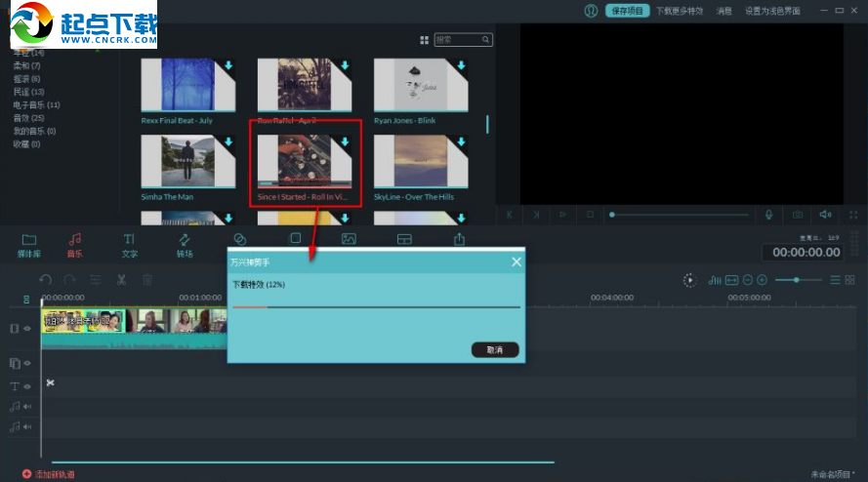Click download arrow on Rexx Final Beat - July
Image resolution: width=868 pixels, height=482 pixels.
pyautogui.click(x=228, y=65)
